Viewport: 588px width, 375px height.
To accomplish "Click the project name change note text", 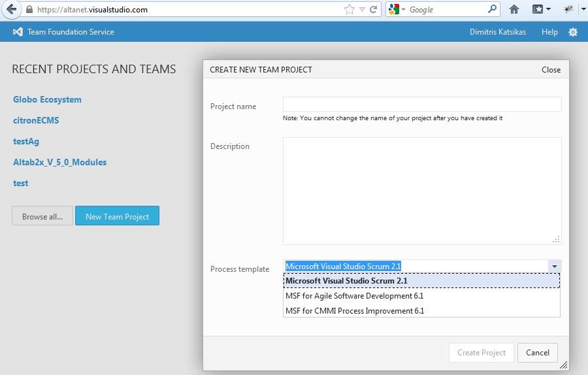I will coord(393,118).
